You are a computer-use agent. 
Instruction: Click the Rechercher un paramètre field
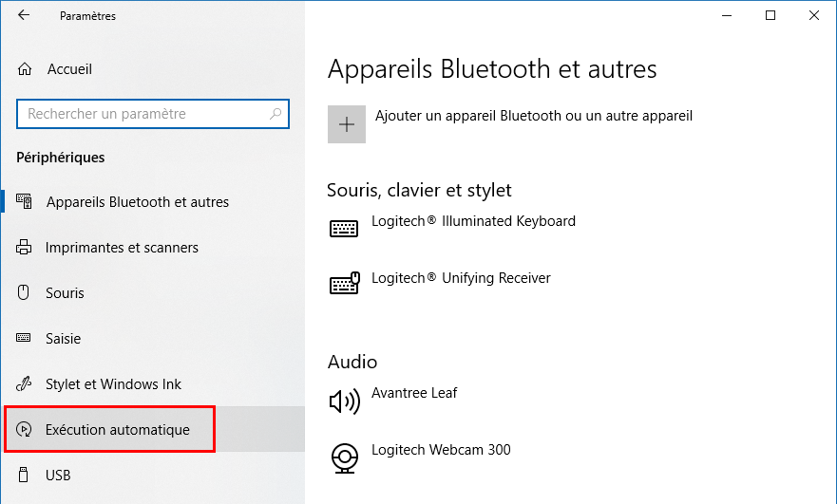coord(153,114)
